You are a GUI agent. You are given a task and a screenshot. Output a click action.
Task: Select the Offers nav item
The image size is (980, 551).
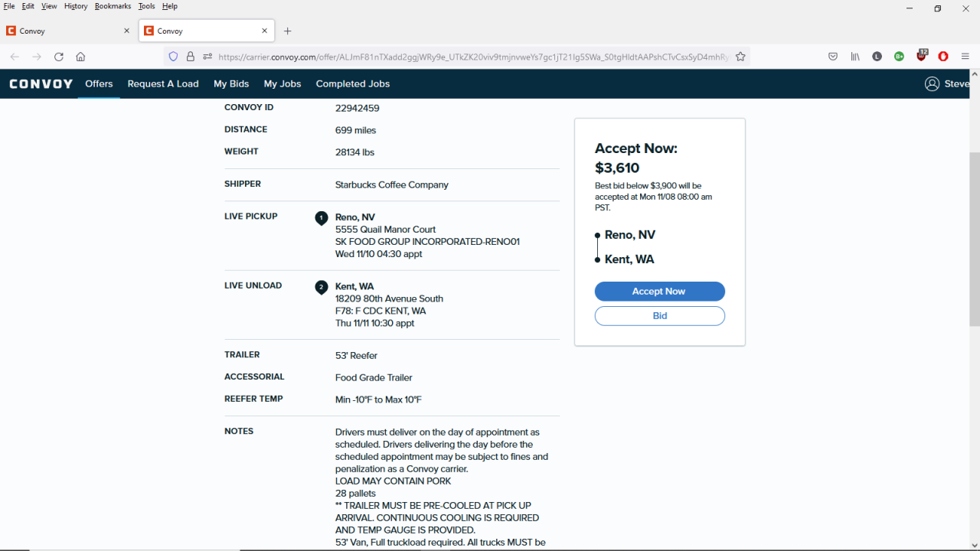point(99,84)
